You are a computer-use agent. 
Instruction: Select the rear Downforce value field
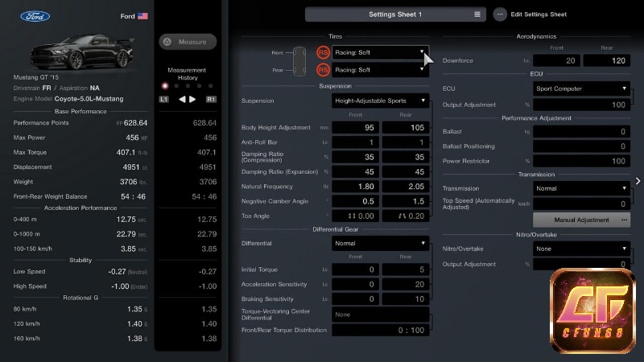(606, 60)
